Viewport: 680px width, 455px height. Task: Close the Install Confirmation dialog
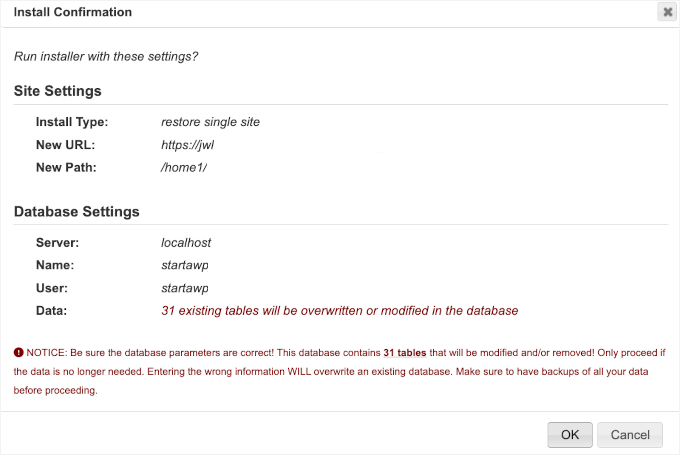click(667, 12)
